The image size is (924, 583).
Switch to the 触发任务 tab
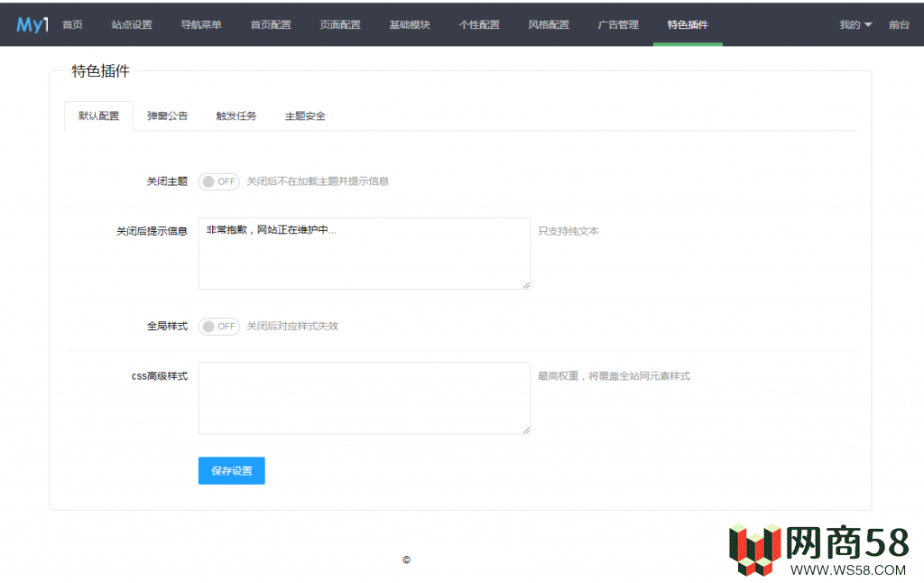tap(236, 116)
